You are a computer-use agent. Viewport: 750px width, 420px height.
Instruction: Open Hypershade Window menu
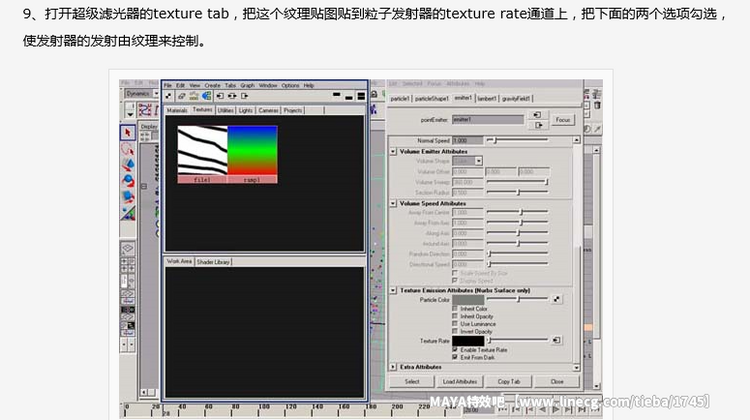pyautogui.click(x=268, y=85)
